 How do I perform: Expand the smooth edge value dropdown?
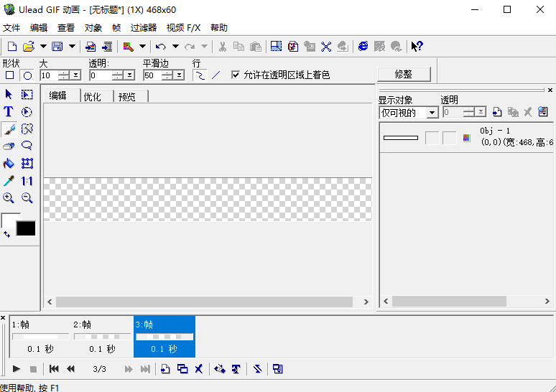click(179, 75)
